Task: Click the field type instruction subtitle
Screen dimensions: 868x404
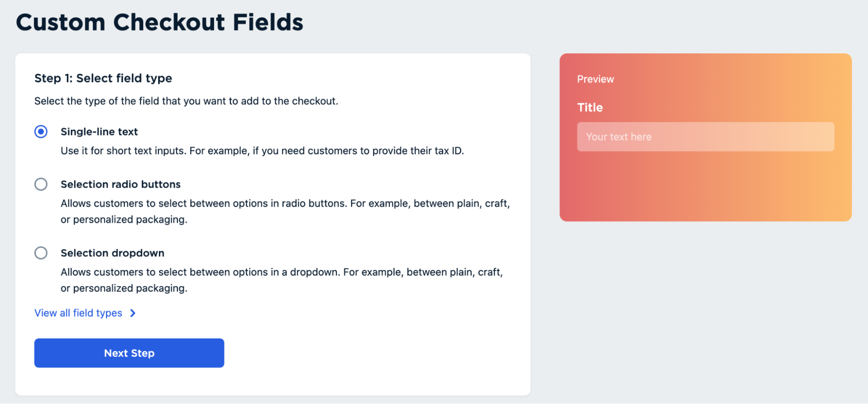Action: pos(186,101)
